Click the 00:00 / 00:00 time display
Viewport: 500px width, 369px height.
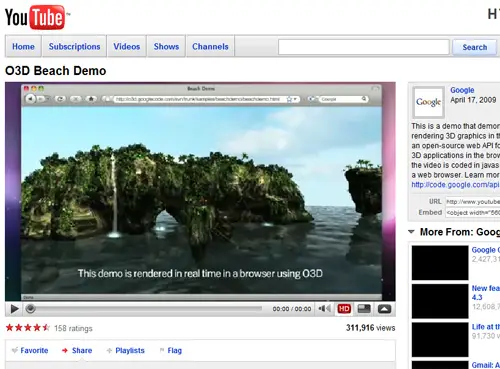(x=292, y=309)
